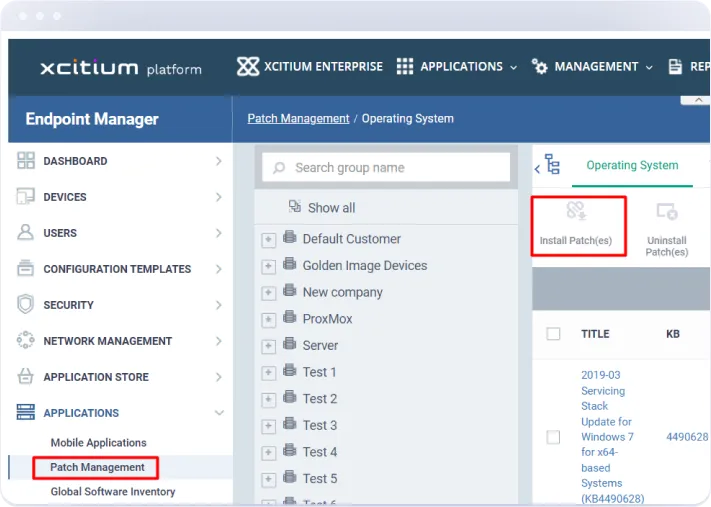The image size is (711, 507).
Task: Click the Golden Image Devices group icon
Action: point(290,263)
